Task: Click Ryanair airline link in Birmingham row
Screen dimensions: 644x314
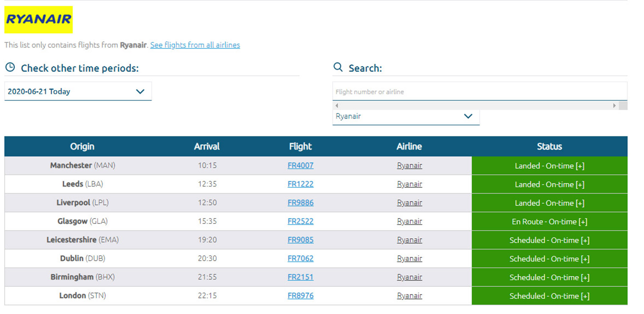Action: coord(409,277)
